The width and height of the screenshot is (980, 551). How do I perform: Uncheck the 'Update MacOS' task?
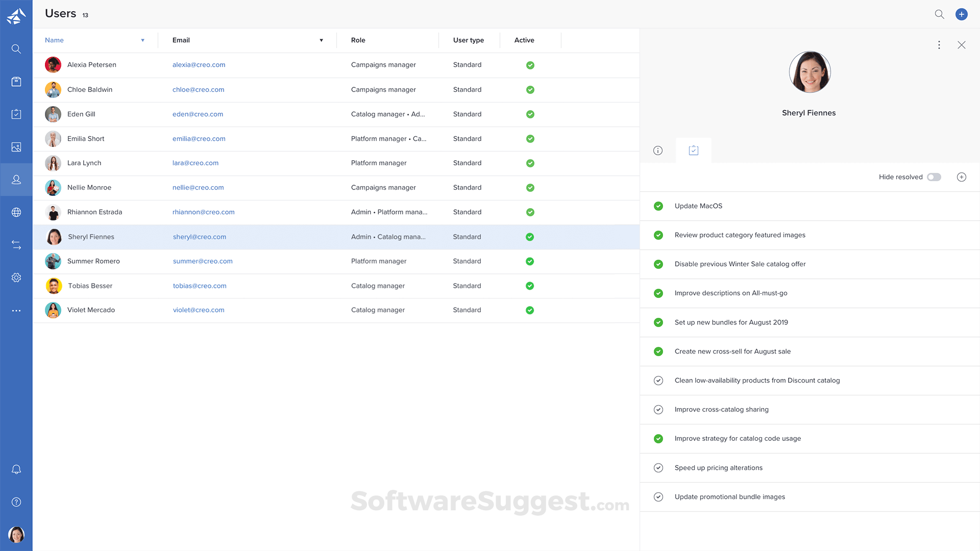[x=658, y=206]
